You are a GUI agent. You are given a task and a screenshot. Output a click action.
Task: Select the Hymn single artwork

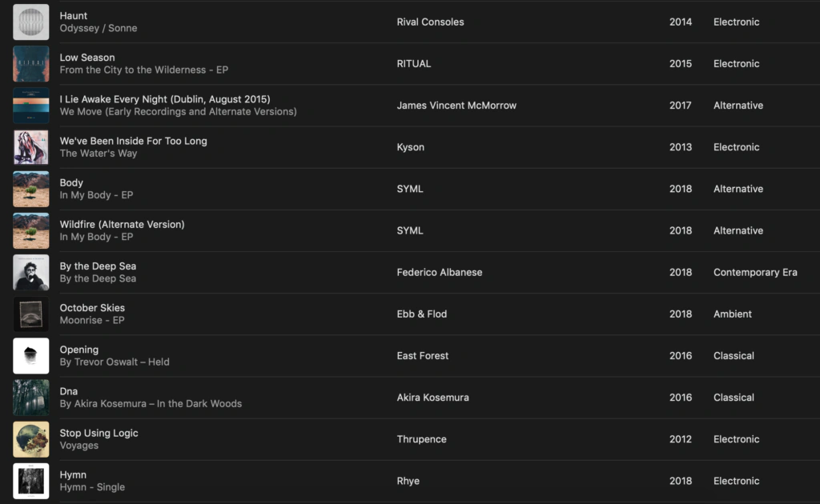tap(31, 481)
